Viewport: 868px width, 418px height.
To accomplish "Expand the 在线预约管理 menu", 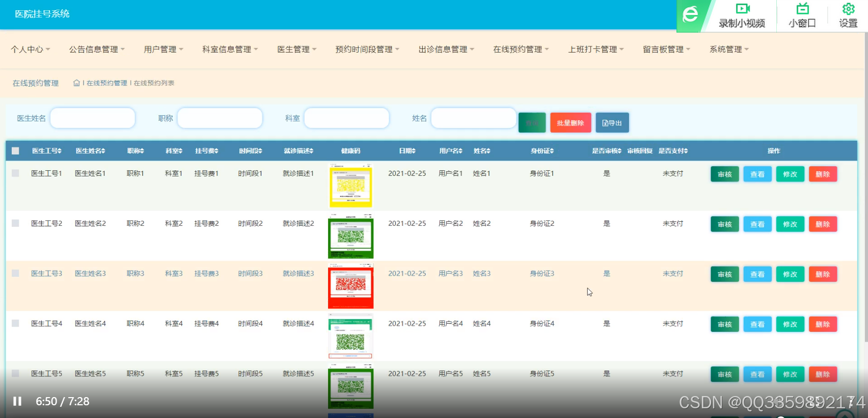I will 521,49.
